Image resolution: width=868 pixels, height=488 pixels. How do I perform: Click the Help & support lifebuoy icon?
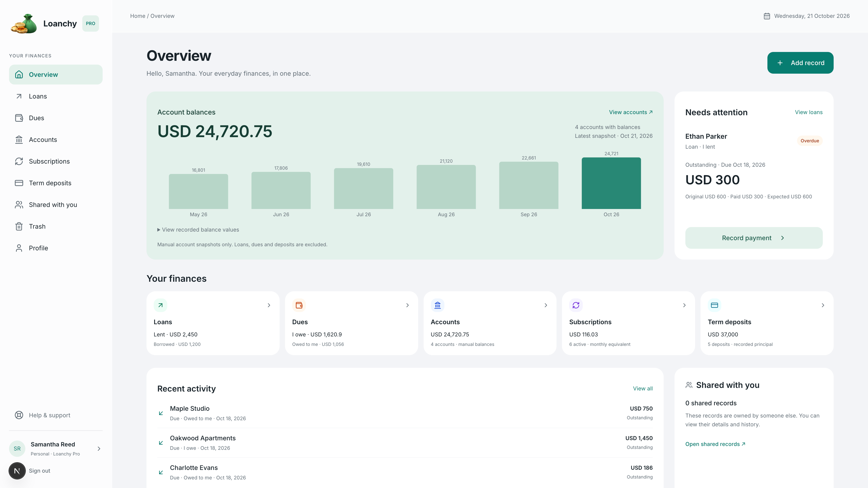pos(19,415)
